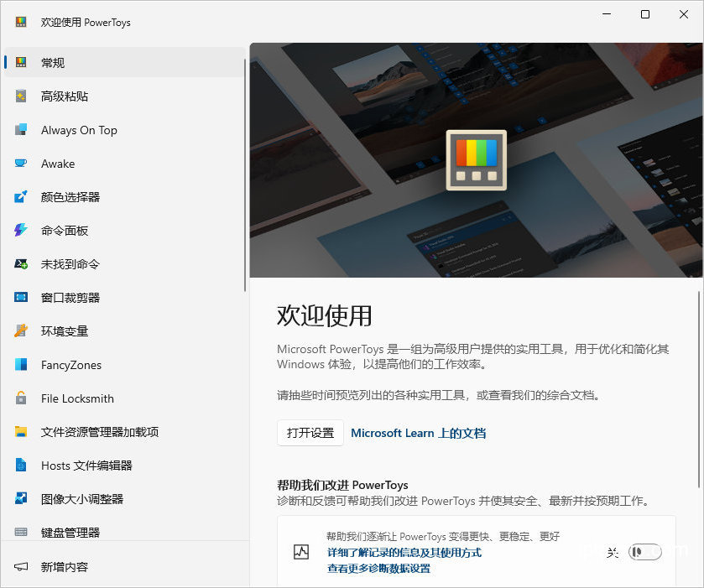Toggle the diagnostic data switch
The width and height of the screenshot is (704, 588).
point(644,552)
